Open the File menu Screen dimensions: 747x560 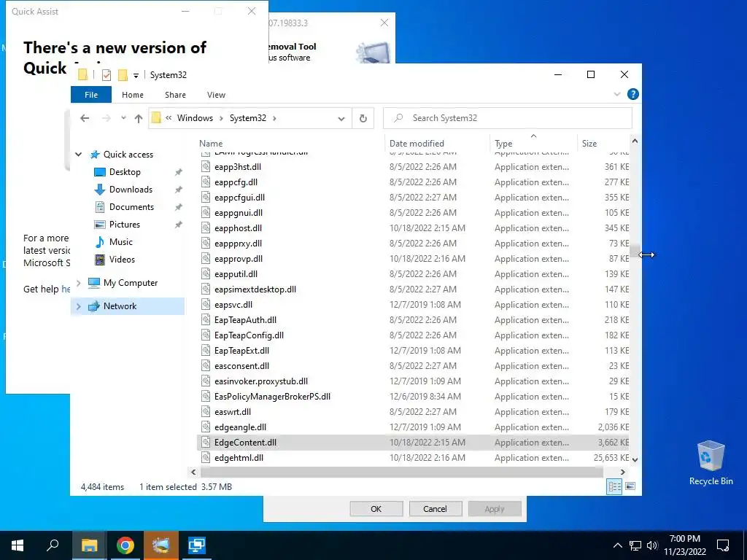click(91, 95)
